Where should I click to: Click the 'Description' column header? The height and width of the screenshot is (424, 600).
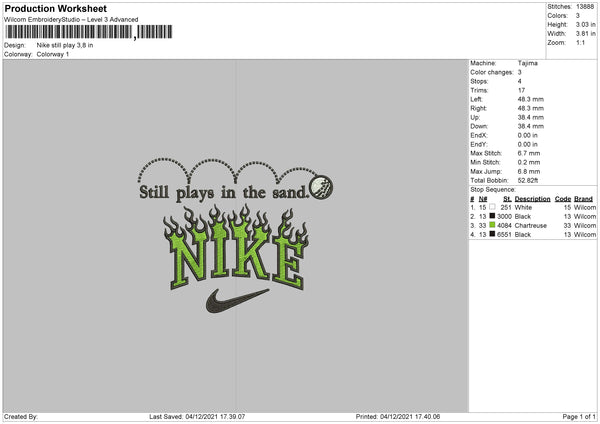532,199
